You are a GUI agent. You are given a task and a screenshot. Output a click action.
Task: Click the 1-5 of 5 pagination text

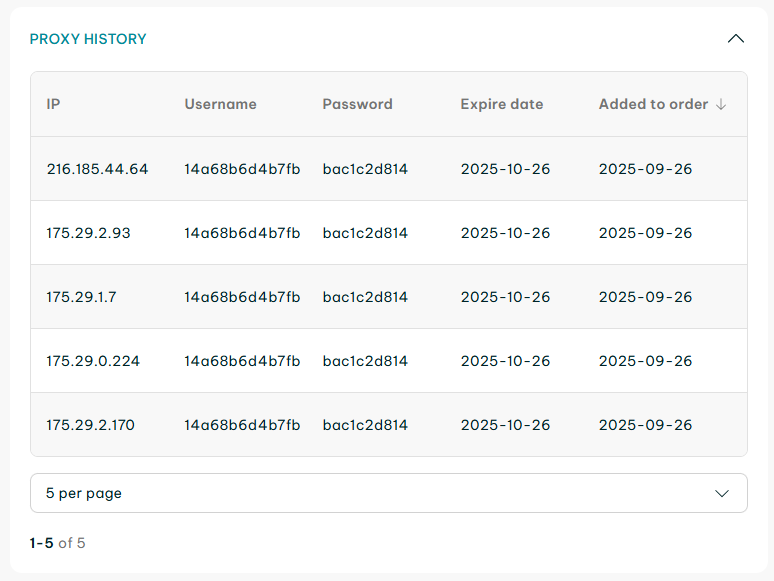[58, 543]
